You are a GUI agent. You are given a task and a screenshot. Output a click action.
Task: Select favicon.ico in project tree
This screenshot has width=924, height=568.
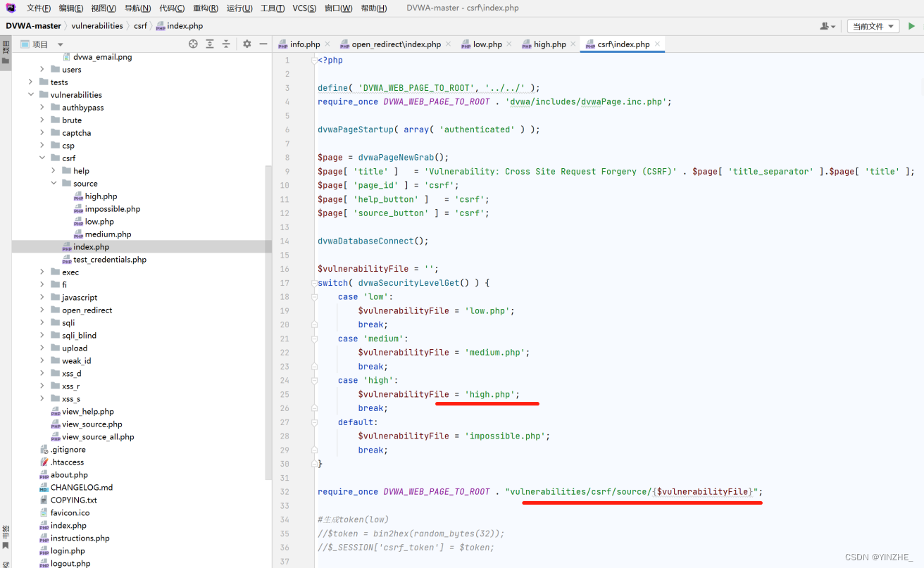pos(65,513)
